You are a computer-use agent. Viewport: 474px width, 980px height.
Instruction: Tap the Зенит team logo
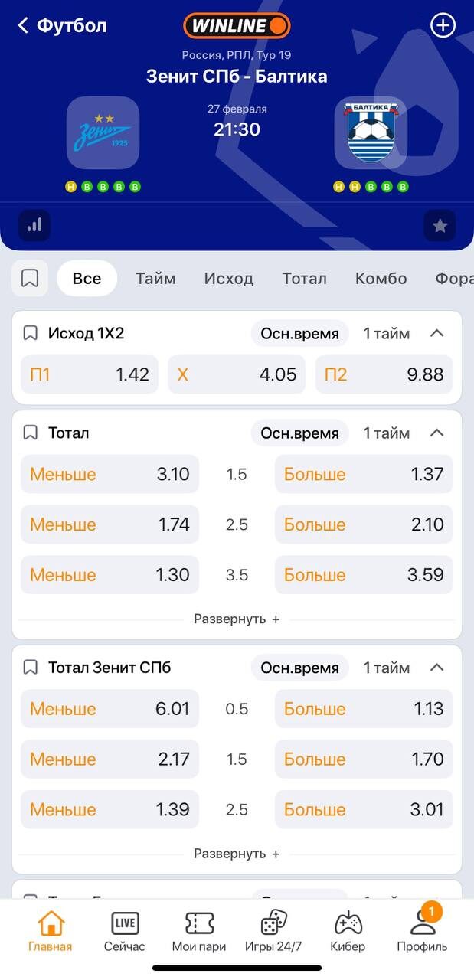coord(103,132)
